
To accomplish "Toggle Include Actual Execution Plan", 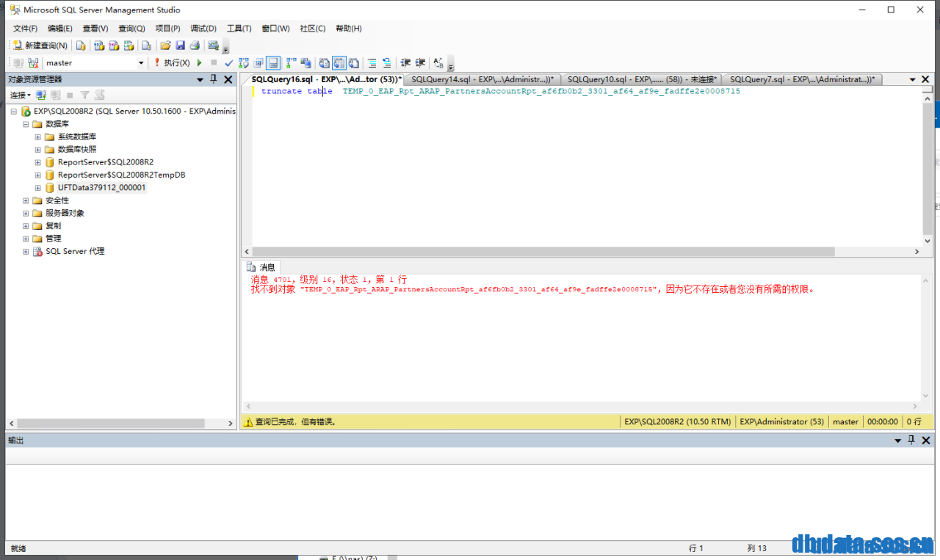I will tap(291, 63).
